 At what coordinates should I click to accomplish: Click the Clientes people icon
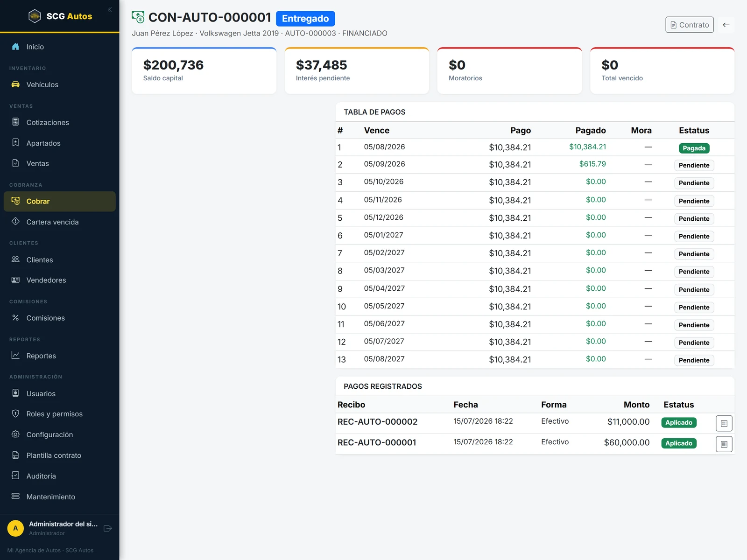[15, 259]
